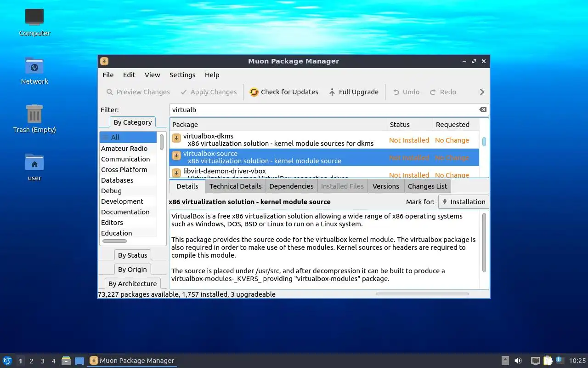The width and height of the screenshot is (588, 368).
Task: Switch to virtual desktop 2
Action: (x=31, y=361)
